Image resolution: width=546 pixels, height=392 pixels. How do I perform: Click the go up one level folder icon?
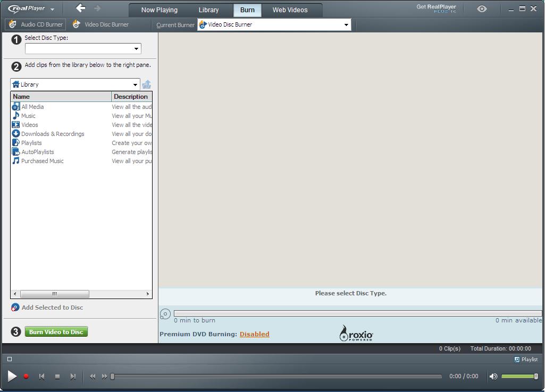pyautogui.click(x=147, y=84)
